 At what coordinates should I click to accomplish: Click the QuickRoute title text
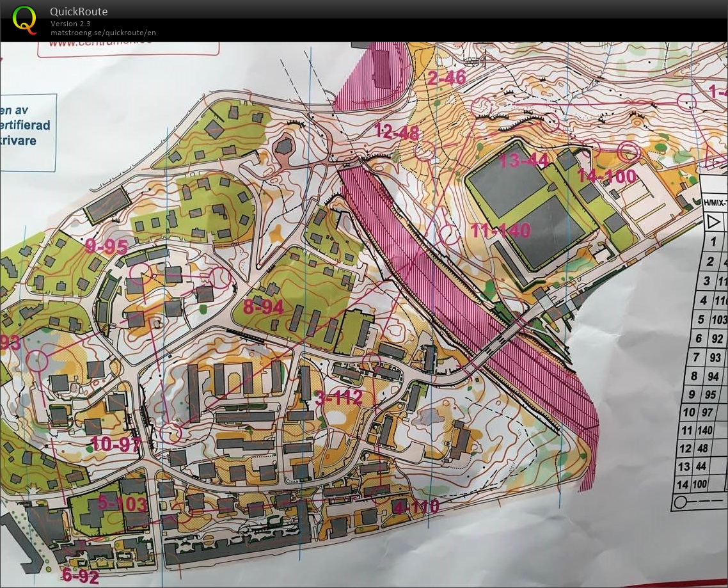[79, 11]
